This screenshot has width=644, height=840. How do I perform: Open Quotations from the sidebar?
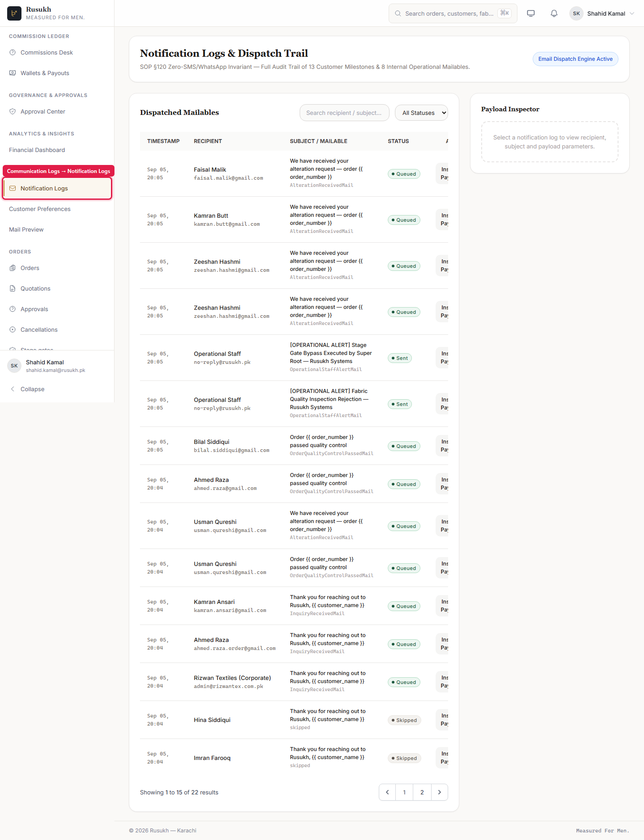point(35,289)
